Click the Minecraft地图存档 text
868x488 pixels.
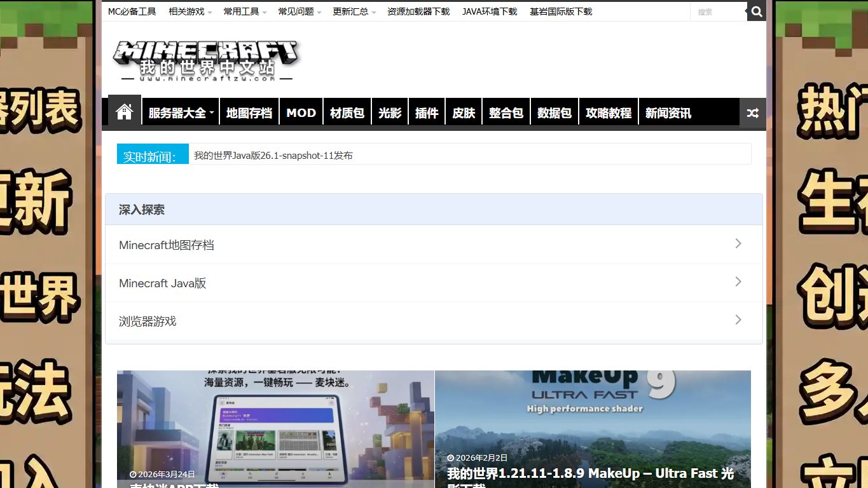[167, 245]
